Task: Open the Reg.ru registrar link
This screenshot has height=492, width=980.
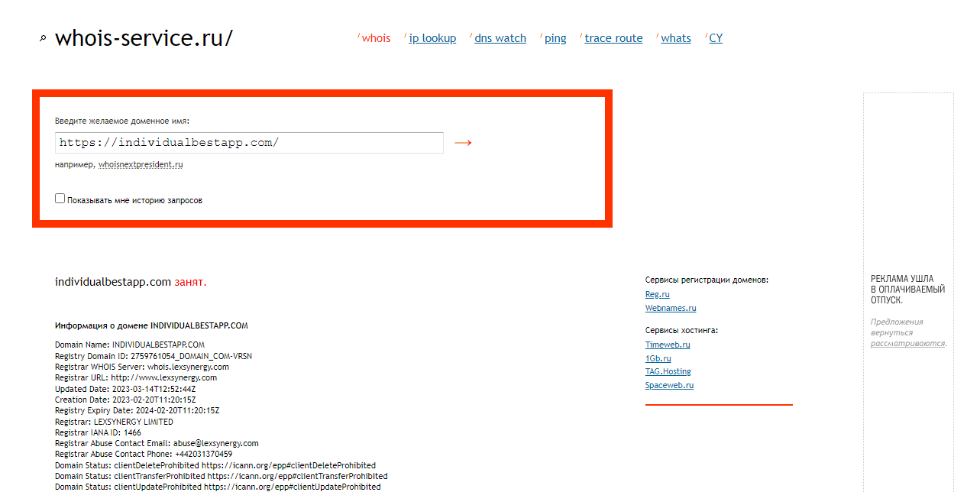Action: 657,294
